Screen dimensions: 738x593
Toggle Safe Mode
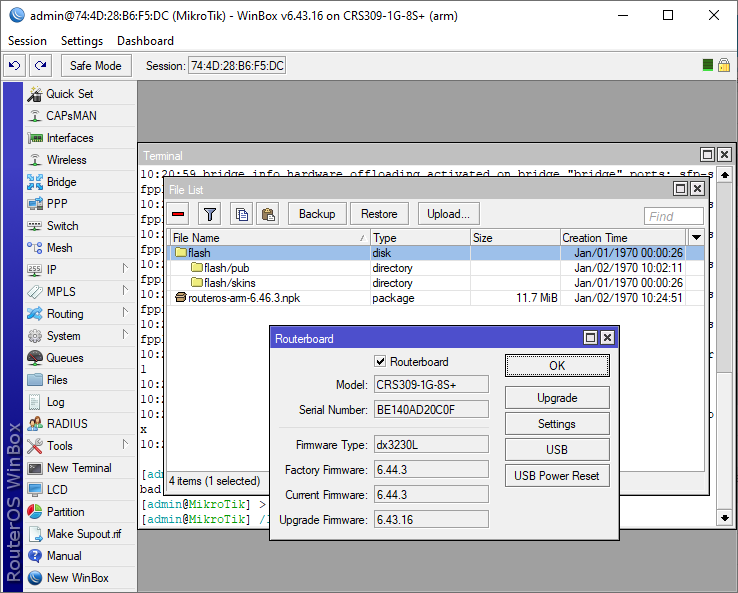click(96, 65)
